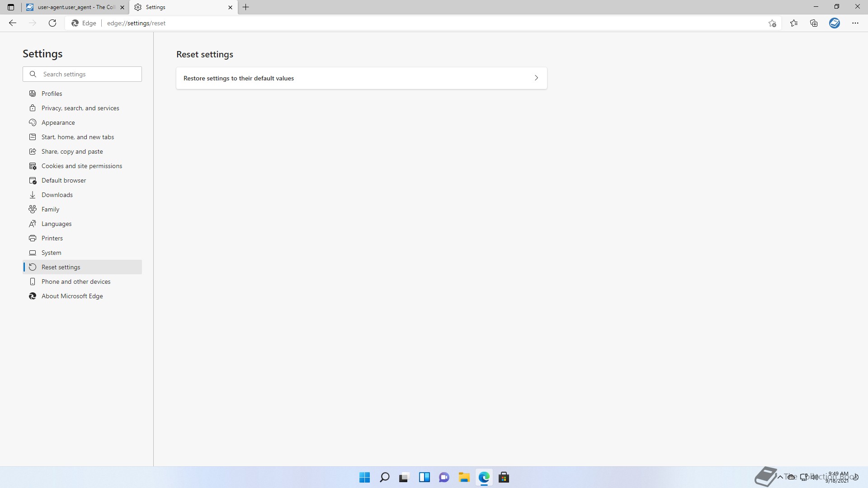Open Start, home, and new tabs
Screen dimensions: 868x488
[x=82, y=137]
